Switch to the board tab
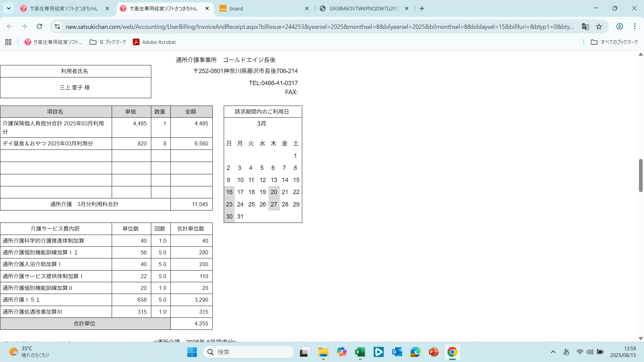This screenshot has height=362, width=644. (262, 8)
